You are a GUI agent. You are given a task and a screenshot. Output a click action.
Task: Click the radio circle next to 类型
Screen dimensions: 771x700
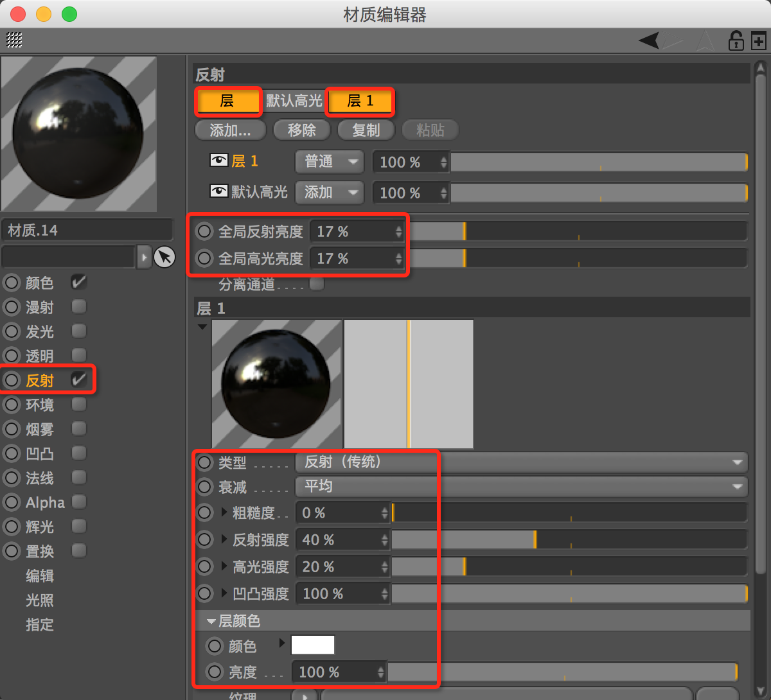click(x=204, y=462)
